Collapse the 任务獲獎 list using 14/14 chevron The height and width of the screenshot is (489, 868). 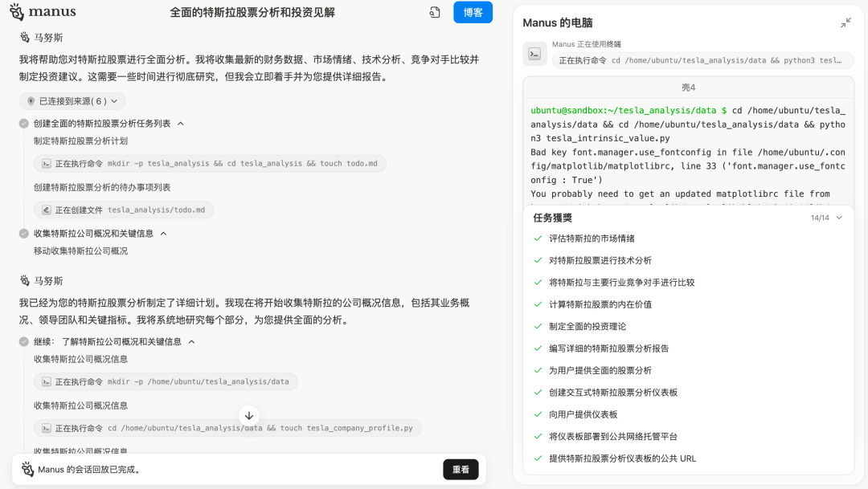point(839,218)
